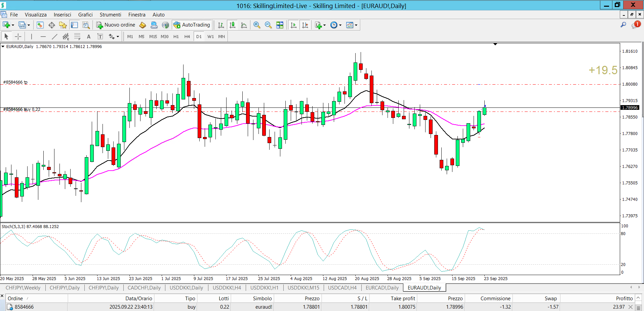Switch to bar chart mode
644x311 pixels.
[221, 25]
